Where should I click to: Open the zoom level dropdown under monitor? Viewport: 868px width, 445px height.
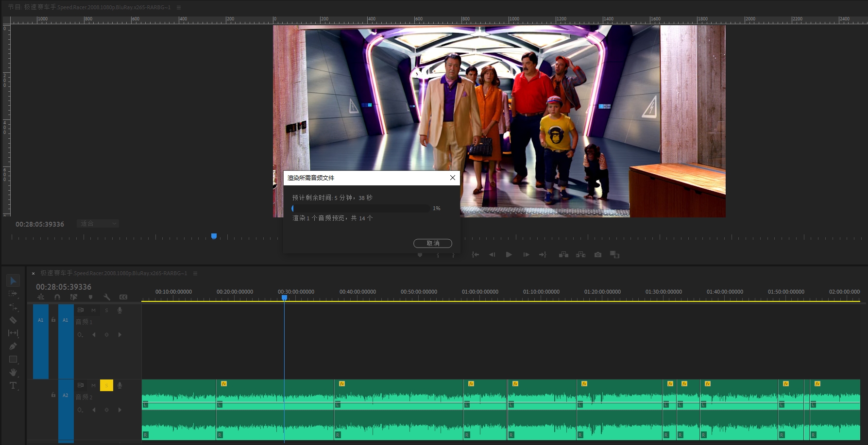coord(98,224)
